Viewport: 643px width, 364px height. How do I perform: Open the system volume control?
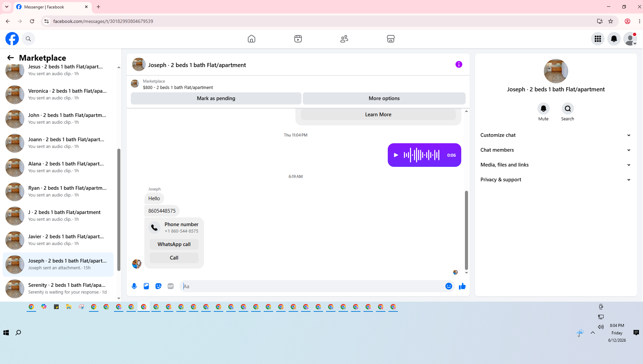601,327
